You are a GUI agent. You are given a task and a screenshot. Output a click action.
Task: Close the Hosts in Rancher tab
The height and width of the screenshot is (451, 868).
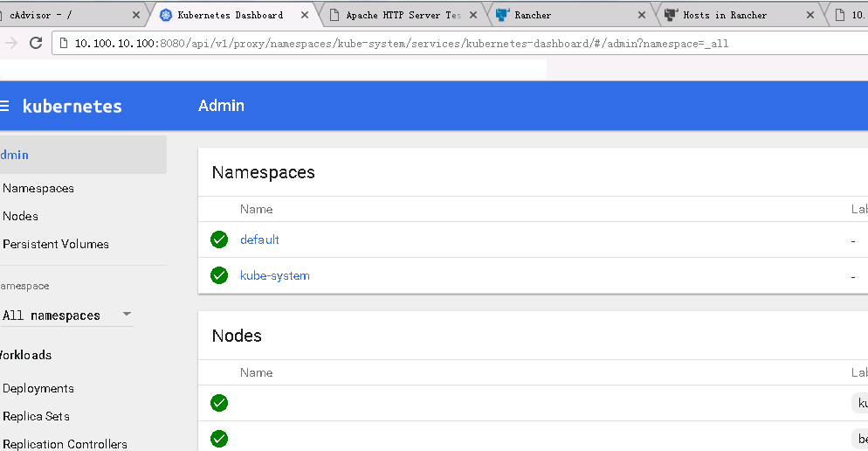[x=810, y=16]
